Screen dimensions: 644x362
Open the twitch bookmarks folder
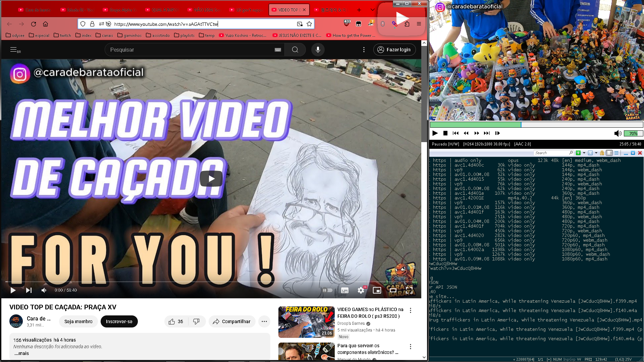click(x=62, y=35)
